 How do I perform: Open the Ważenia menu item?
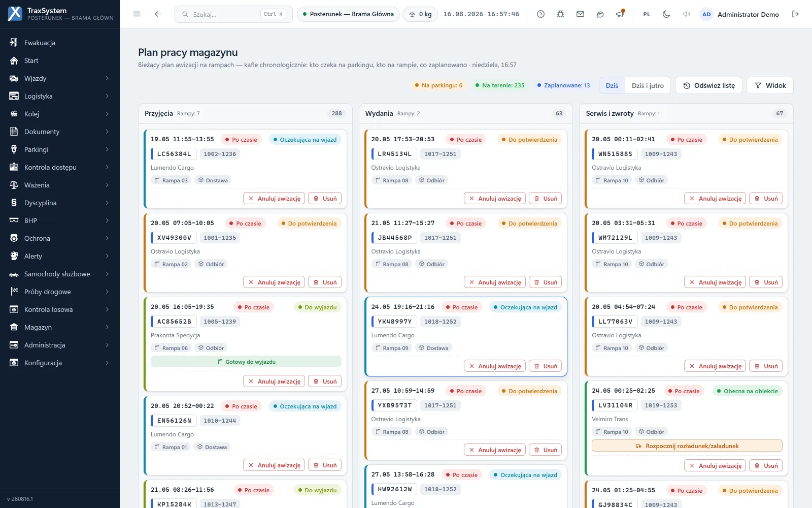pyautogui.click(x=60, y=185)
